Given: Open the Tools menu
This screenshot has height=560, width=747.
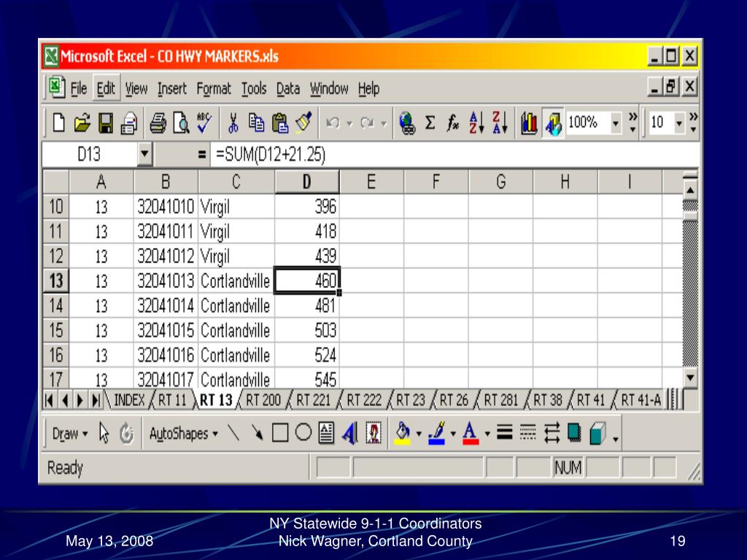Looking at the screenshot, I should 254,88.
